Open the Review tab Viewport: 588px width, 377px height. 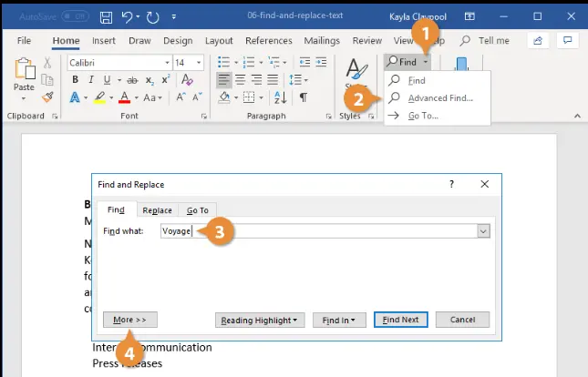[366, 40]
